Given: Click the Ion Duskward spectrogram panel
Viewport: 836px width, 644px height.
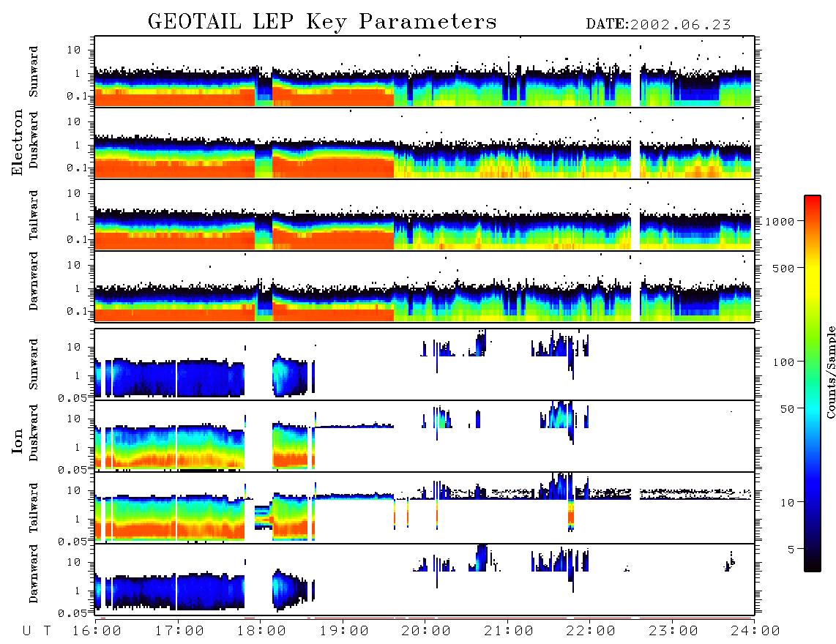Looking at the screenshot, I should point(425,436).
